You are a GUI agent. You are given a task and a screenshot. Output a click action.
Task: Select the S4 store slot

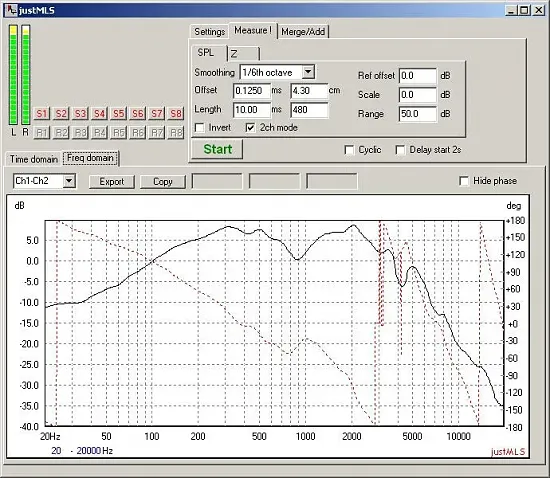click(x=99, y=114)
